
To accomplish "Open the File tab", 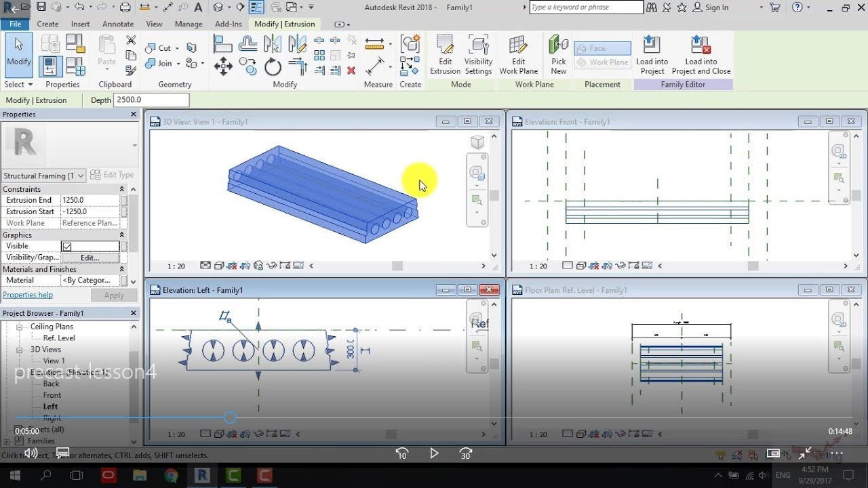I will [15, 24].
